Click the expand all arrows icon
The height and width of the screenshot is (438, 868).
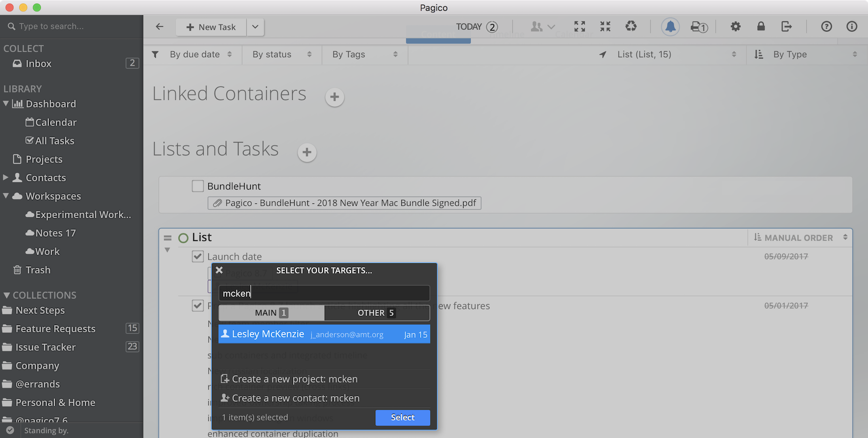(580, 27)
